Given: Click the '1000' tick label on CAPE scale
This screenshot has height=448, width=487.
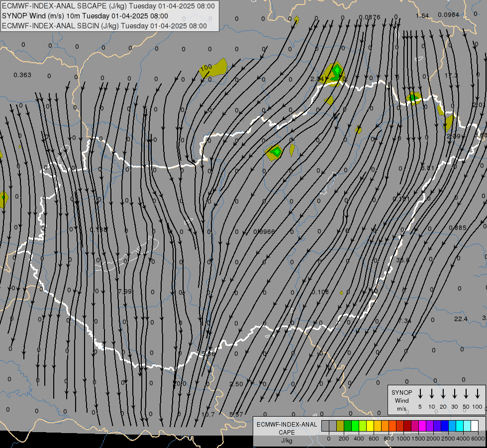Looking at the screenshot, I should [x=403, y=439].
